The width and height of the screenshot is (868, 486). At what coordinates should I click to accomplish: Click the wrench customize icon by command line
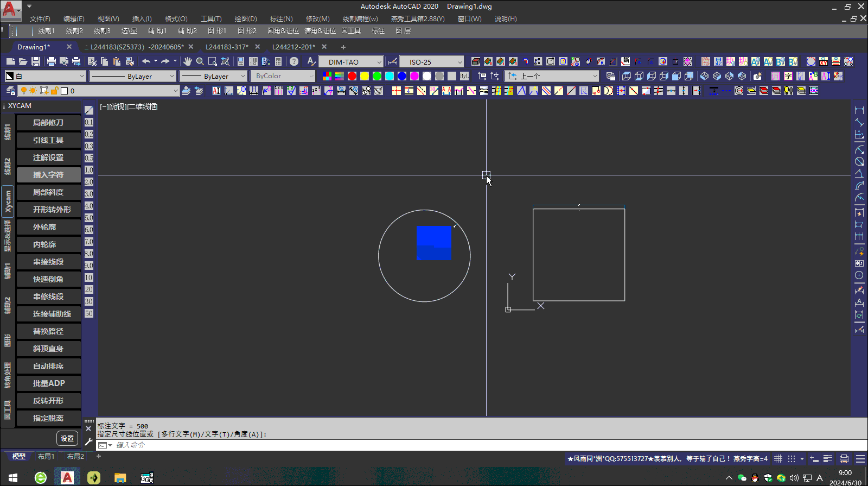[89, 441]
